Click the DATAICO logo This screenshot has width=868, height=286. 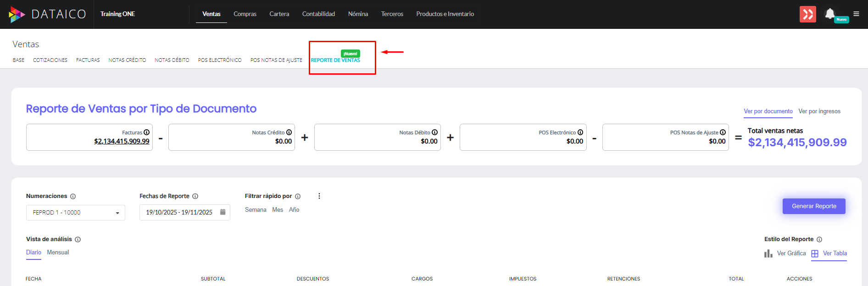[47, 14]
